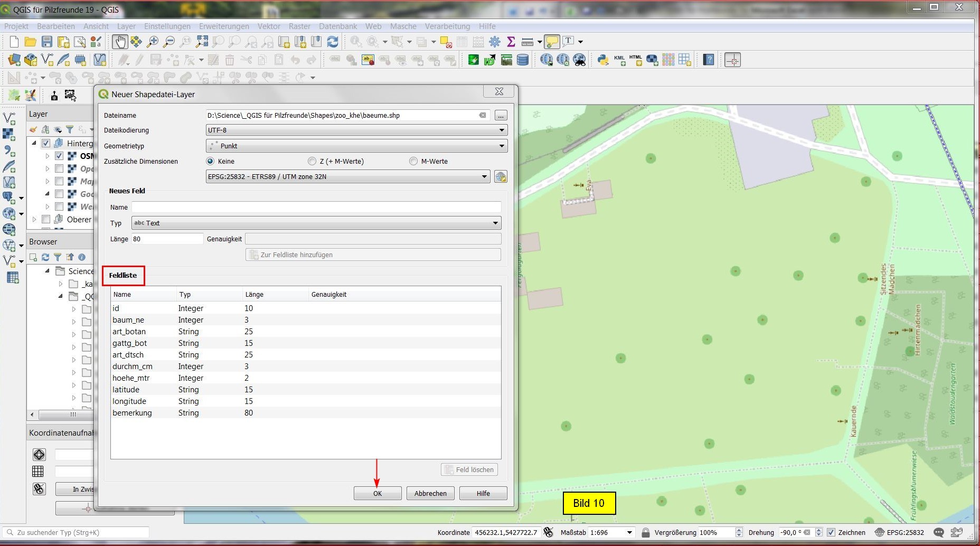Open the Sigma statistical summary tool
Viewport: 980px width, 546px height.
pos(511,42)
